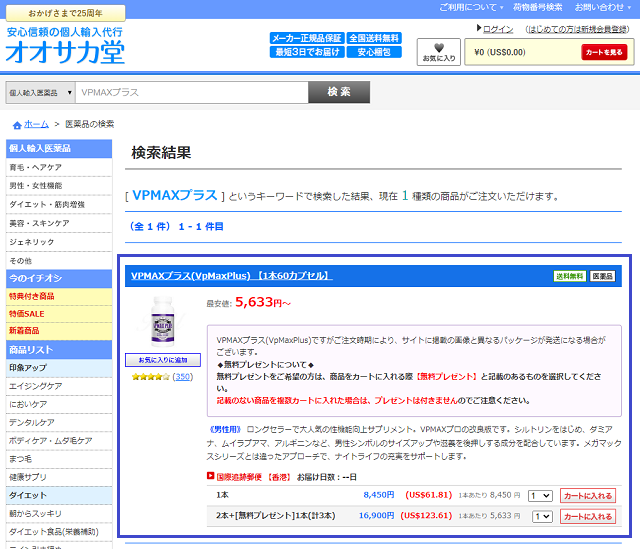Click the 送料無料 badge on the product

click(569, 276)
